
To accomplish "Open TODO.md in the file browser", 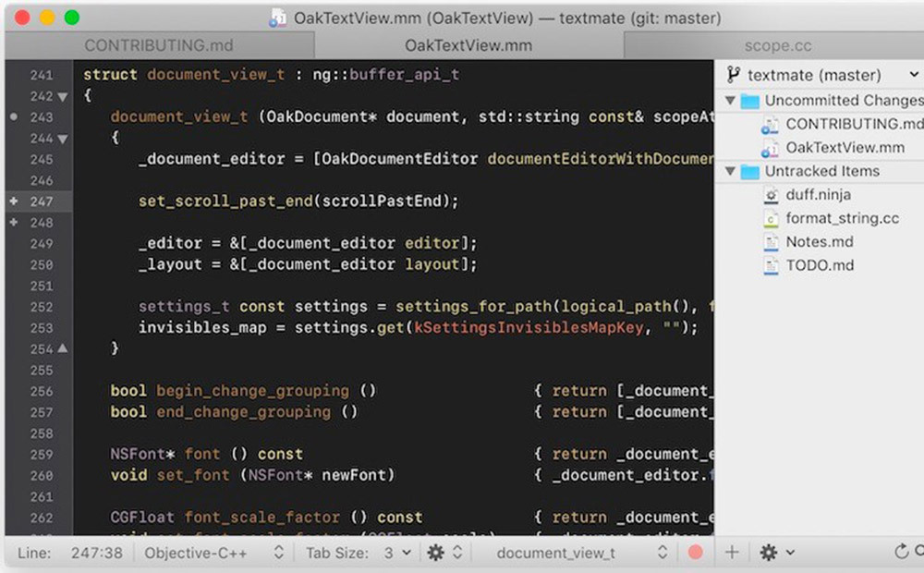I will tap(820, 265).
